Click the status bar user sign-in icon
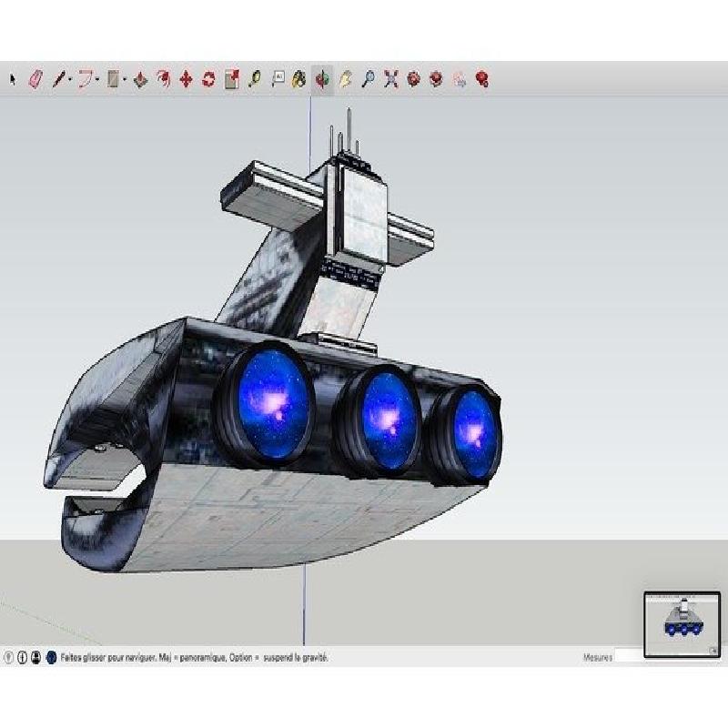728x728 pixels. click(x=35, y=657)
